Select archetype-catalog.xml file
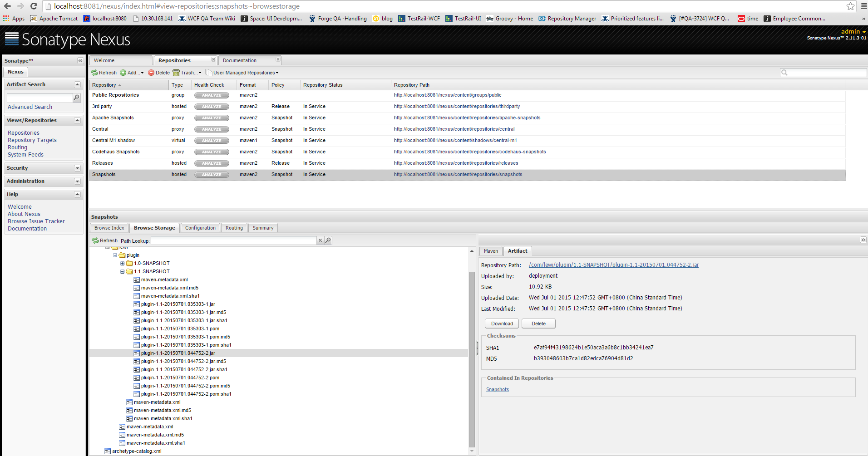 coord(137,451)
